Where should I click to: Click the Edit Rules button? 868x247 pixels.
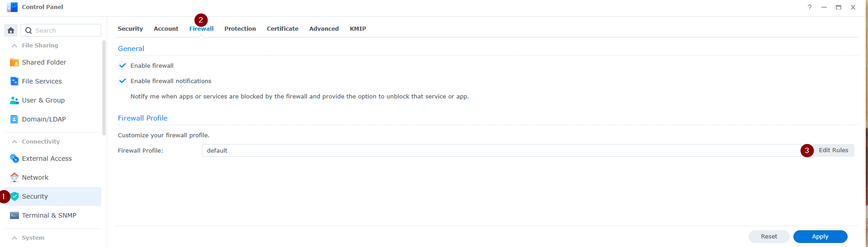(833, 150)
